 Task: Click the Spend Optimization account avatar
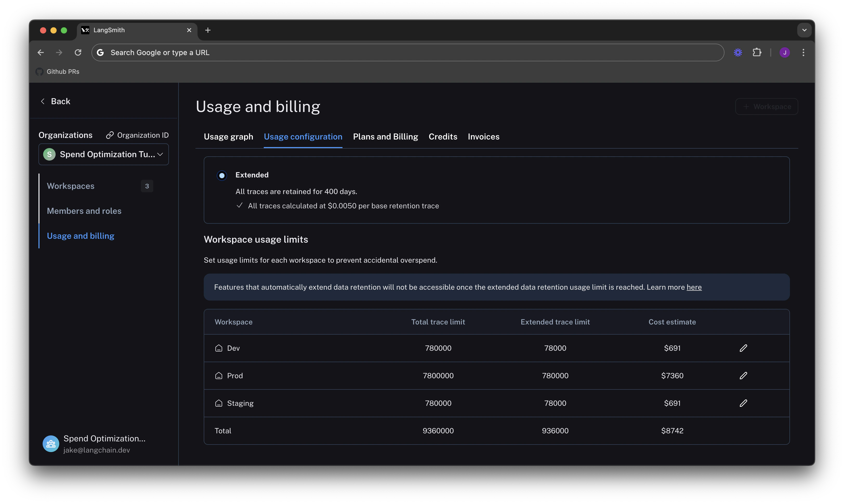pos(51,443)
